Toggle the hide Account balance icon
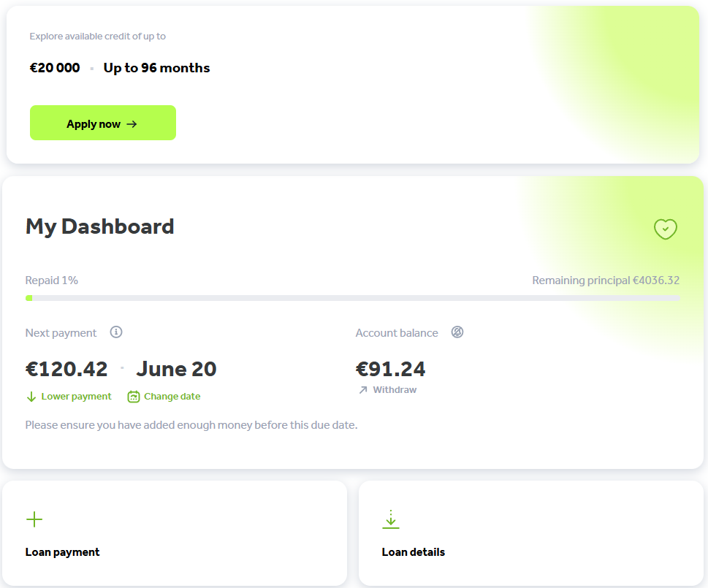 coord(457,332)
